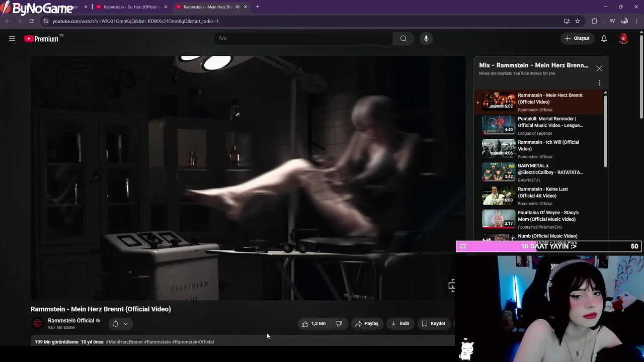Click the 199 Mn görüntüleme view count

56,342
